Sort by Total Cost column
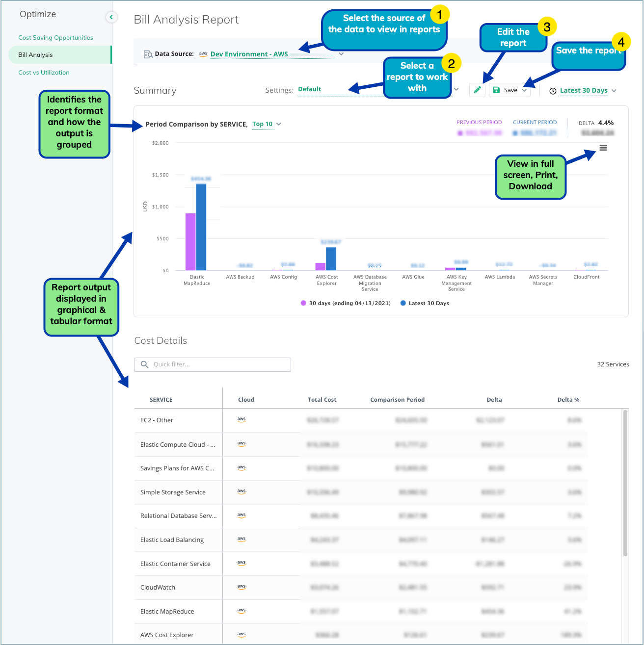Screen dimensions: 644x645 [322, 400]
